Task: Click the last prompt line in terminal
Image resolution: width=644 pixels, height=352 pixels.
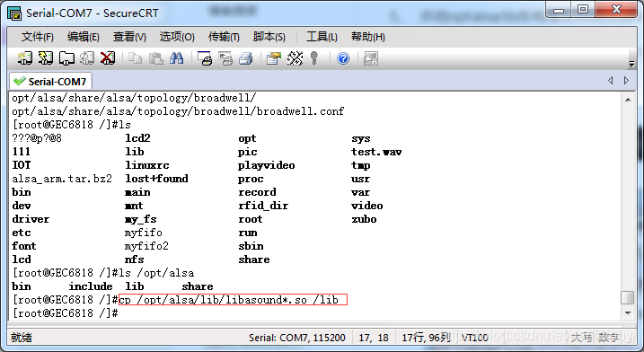Action: (x=66, y=313)
